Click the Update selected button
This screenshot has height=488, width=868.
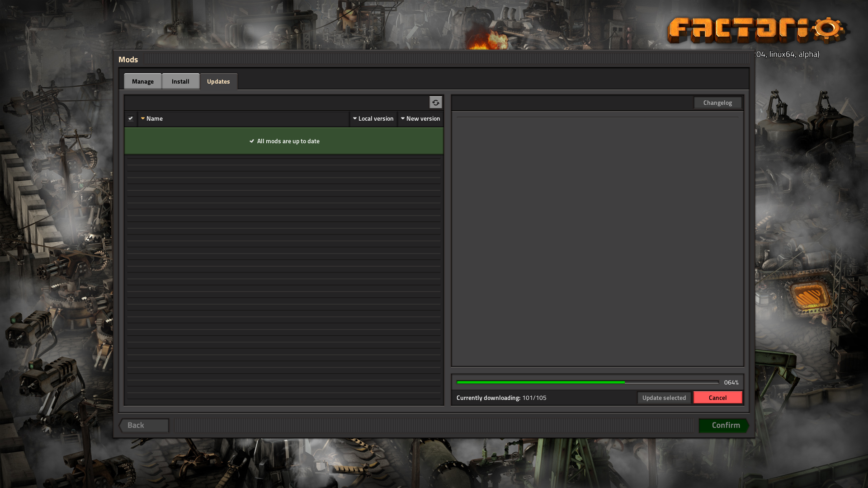[x=664, y=398]
